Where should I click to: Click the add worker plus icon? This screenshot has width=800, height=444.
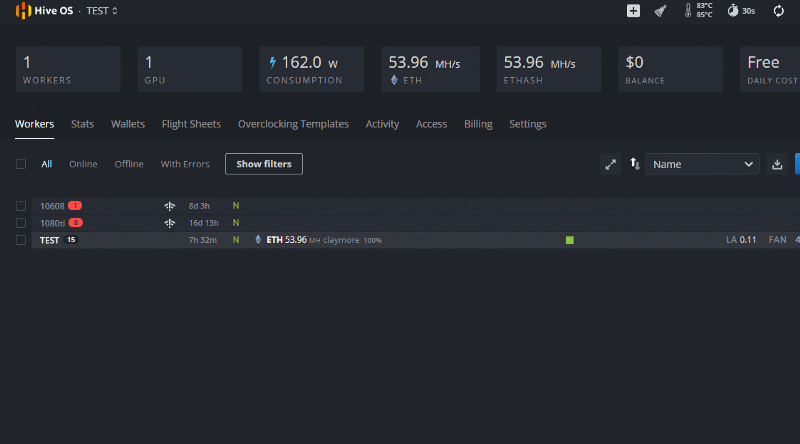[633, 11]
